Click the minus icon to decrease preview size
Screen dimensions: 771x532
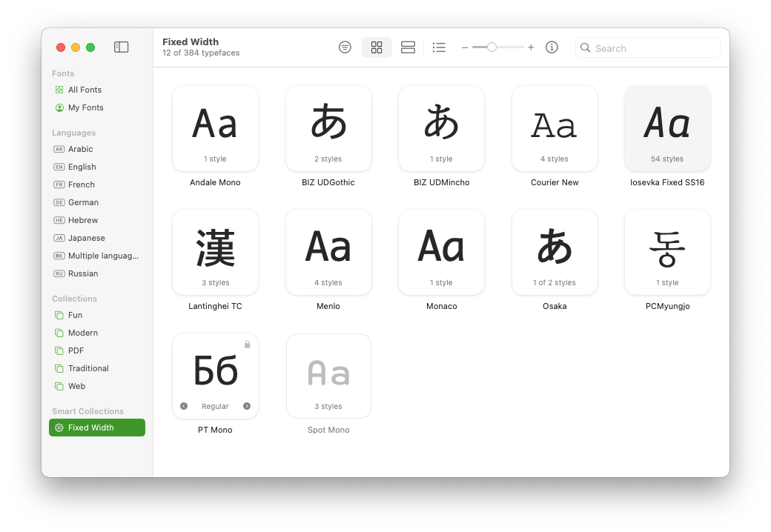click(x=465, y=47)
